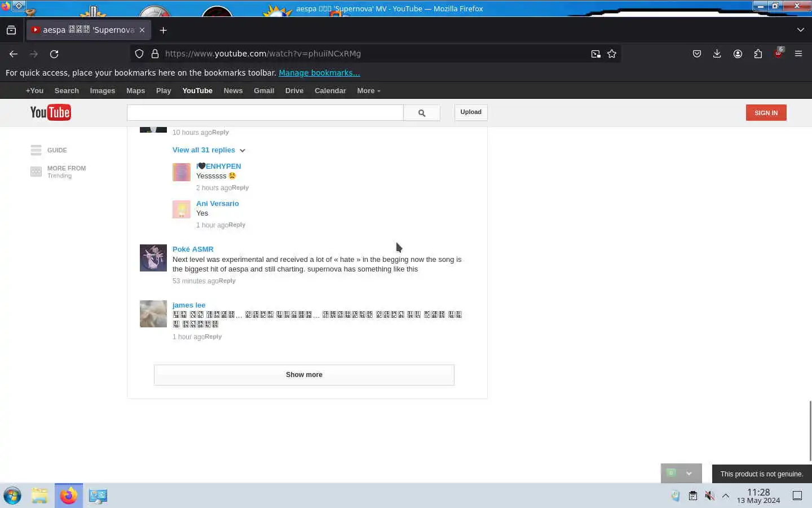
Task: Open uBlock Origin extension icon
Action: pyautogui.click(x=779, y=53)
